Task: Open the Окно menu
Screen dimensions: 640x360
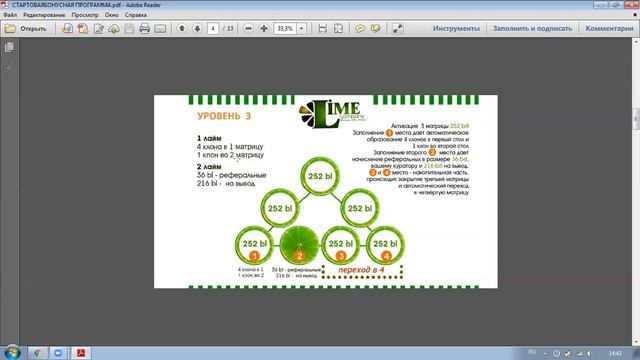Action: 111,15
